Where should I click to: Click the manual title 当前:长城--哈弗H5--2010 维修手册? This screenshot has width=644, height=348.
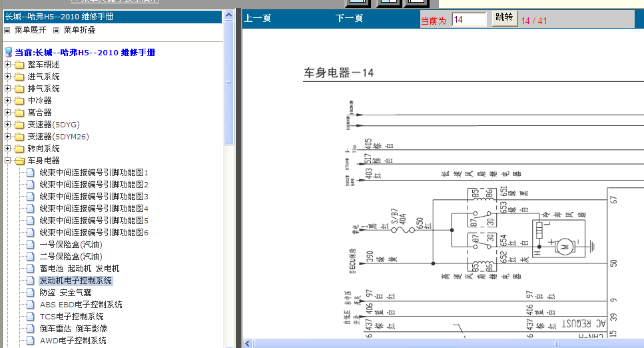[x=85, y=53]
